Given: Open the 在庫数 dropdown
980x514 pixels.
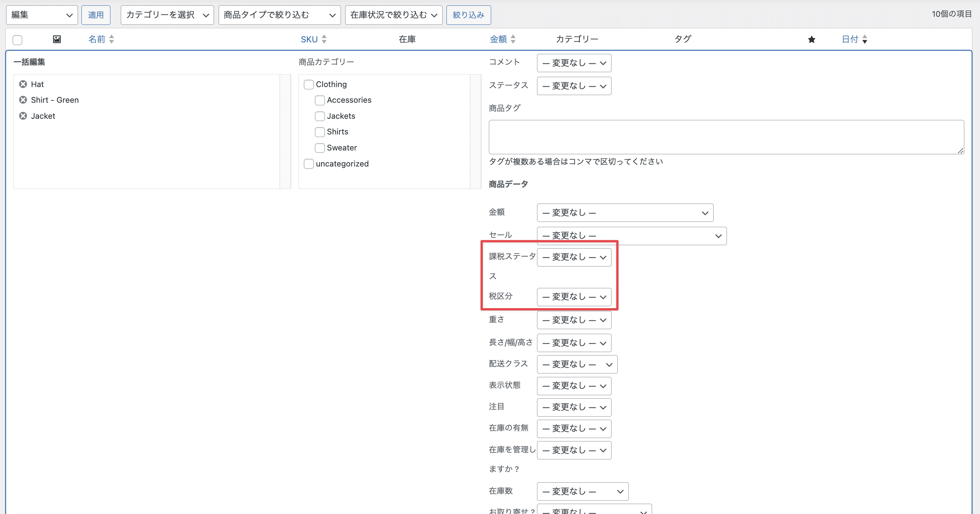Looking at the screenshot, I should point(582,491).
